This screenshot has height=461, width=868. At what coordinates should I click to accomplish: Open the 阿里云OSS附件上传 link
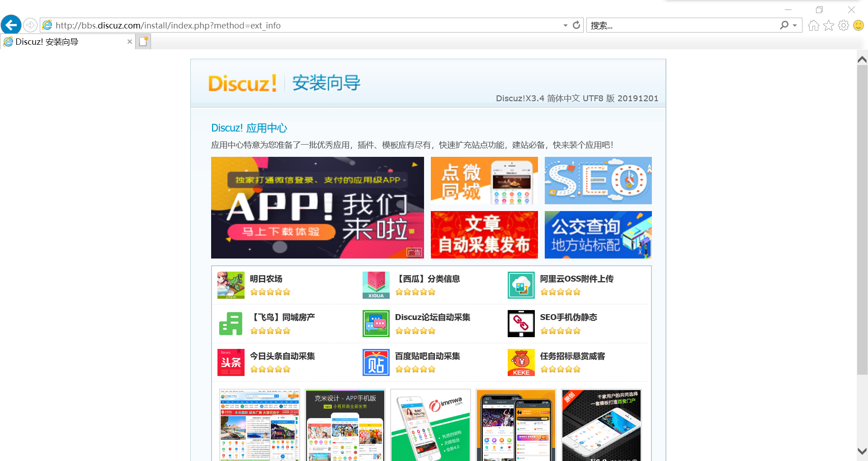(577, 279)
